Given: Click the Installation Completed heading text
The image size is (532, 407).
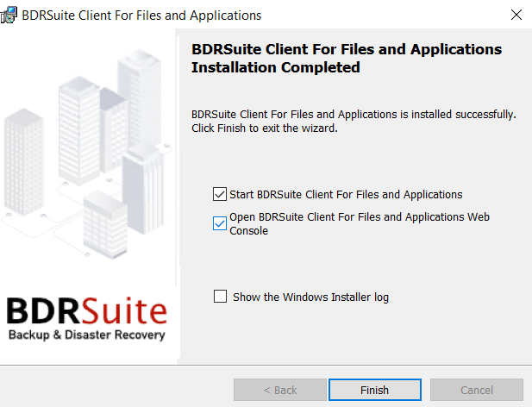Looking at the screenshot, I should pyautogui.click(x=347, y=58).
